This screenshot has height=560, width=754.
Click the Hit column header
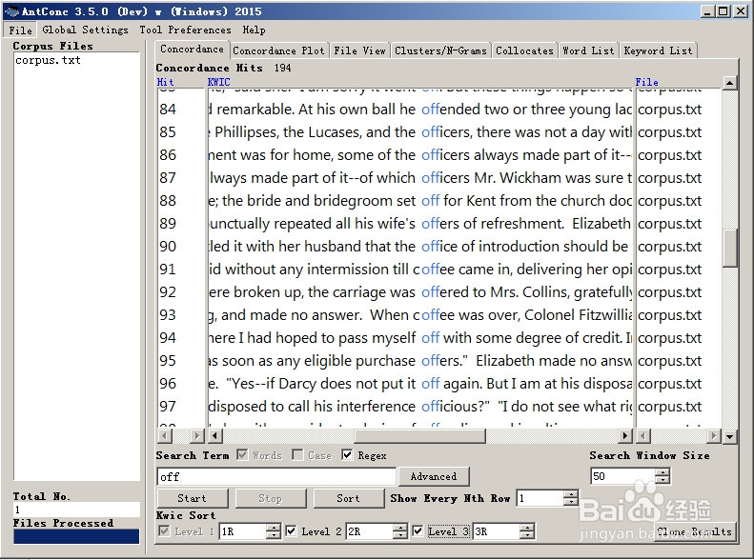(166, 82)
